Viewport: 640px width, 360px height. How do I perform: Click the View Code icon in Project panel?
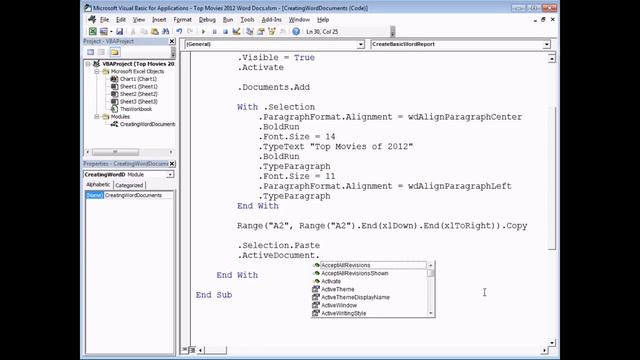click(x=91, y=52)
